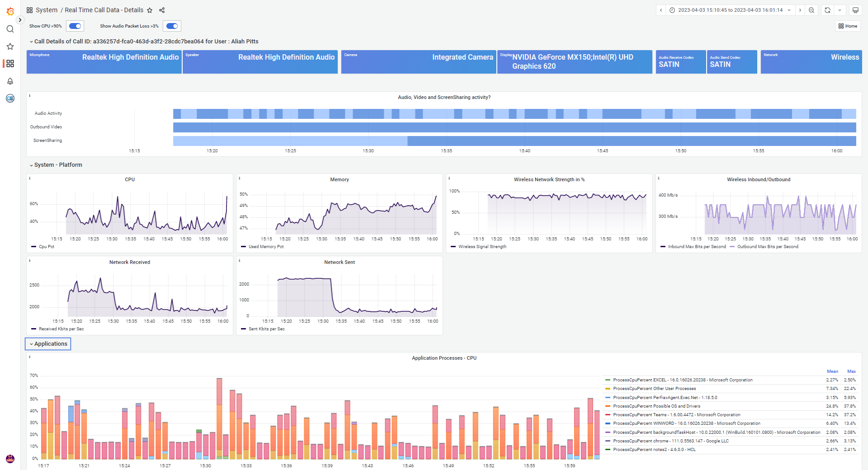Viewport: 868px width, 470px height.
Task: Sort legend by Max column
Action: coord(851,371)
